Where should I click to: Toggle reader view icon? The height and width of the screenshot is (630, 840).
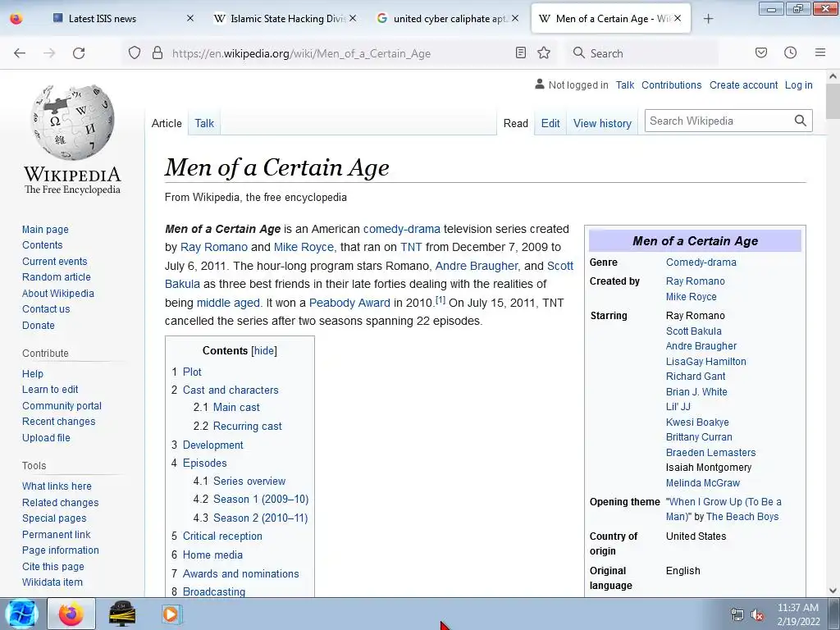pos(521,52)
